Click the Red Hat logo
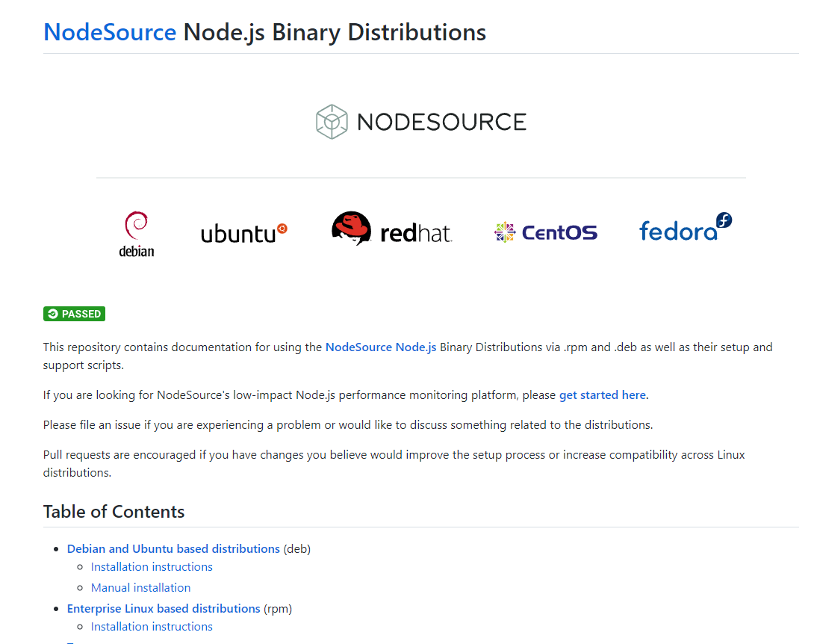Viewport: 817px width, 644px height. point(392,229)
